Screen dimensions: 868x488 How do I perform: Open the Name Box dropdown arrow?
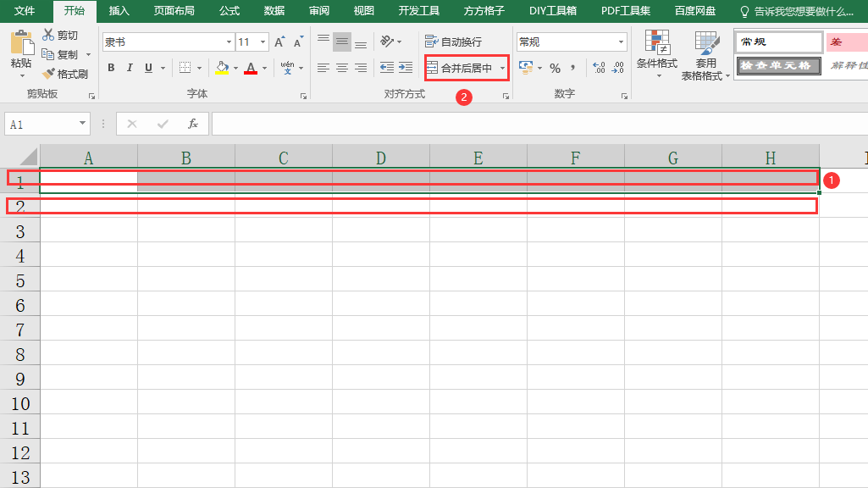82,124
